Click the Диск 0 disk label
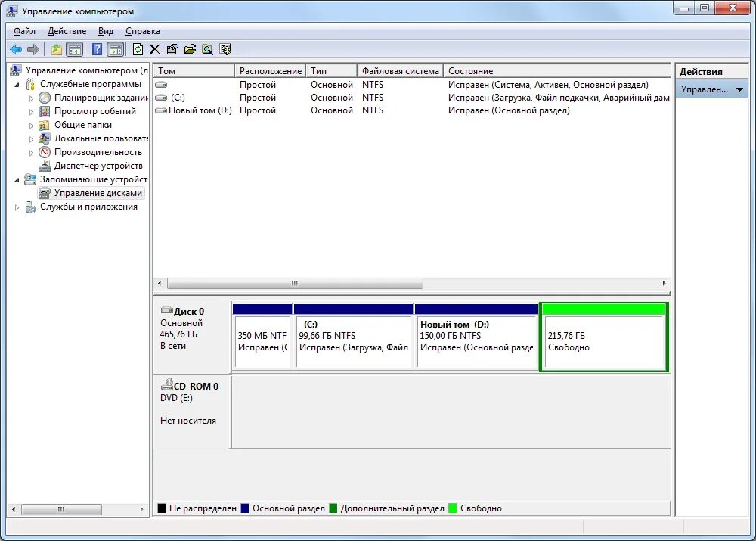This screenshot has width=756, height=541. click(x=188, y=311)
